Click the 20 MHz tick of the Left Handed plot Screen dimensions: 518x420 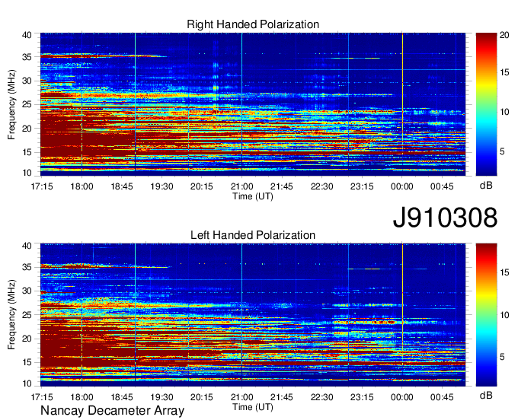(x=27, y=339)
